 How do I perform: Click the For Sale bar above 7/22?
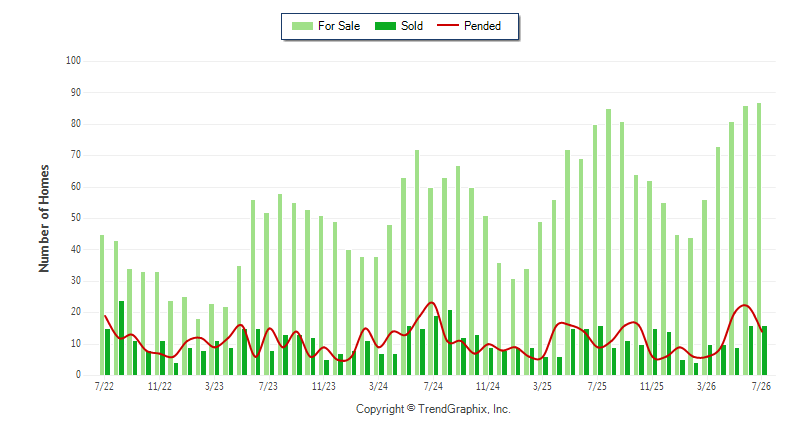[x=102, y=305]
